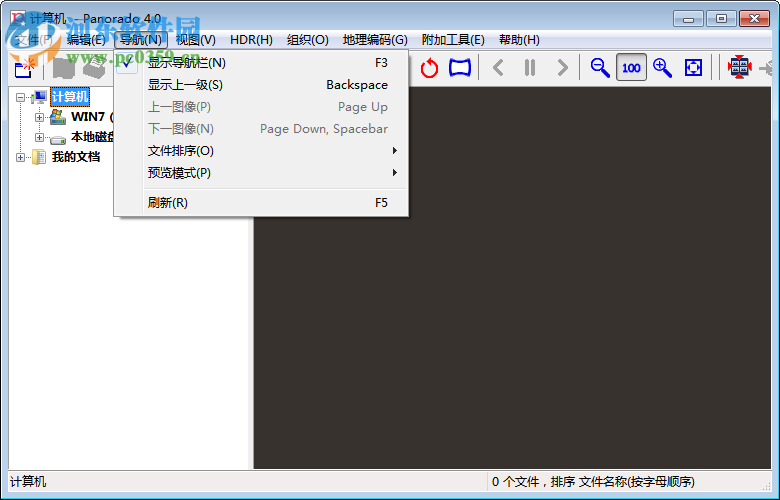Click the new window toolbar icon
Viewport: 780px width, 500px height.
pyautogui.click(x=24, y=68)
